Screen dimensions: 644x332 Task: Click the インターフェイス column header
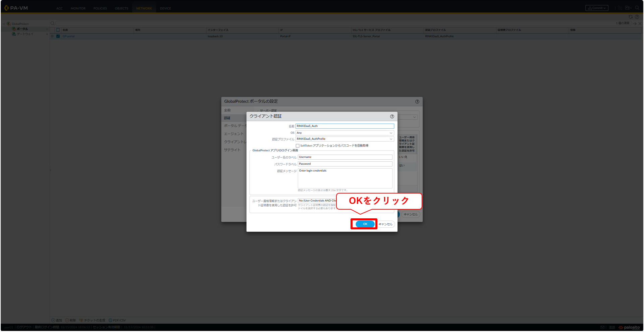[242, 30]
